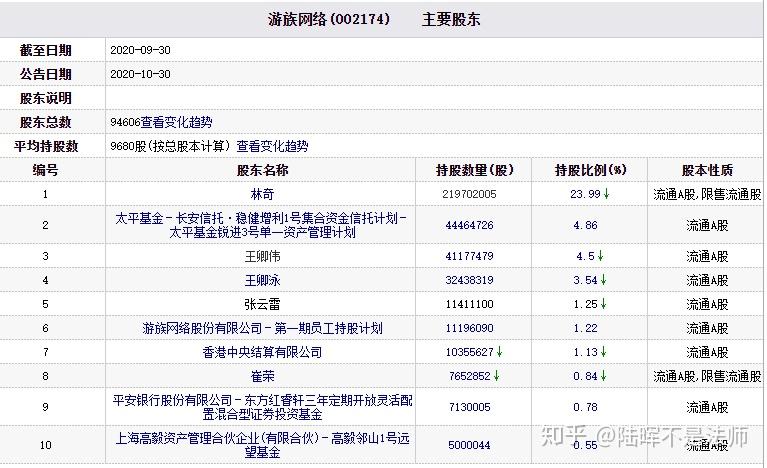The width and height of the screenshot is (767, 468).
Task: Click the holding count 32438319
Action: (469, 280)
